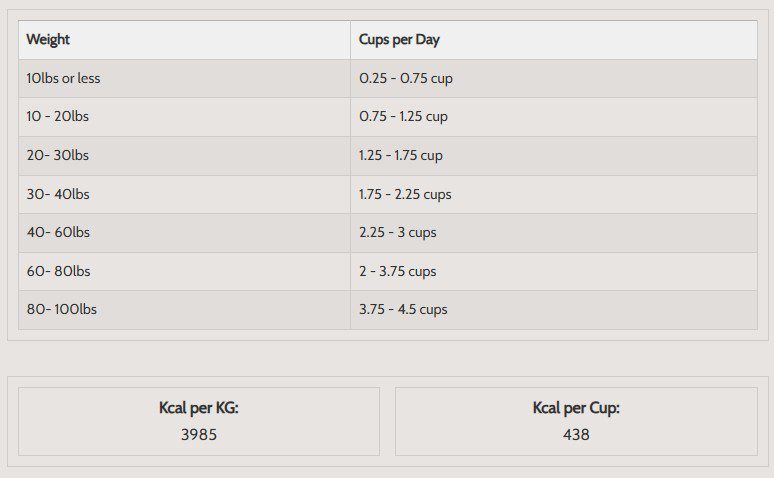Click the 2 - 3.75 cups cell
Viewport: 774px width, 478px height.
click(x=398, y=271)
